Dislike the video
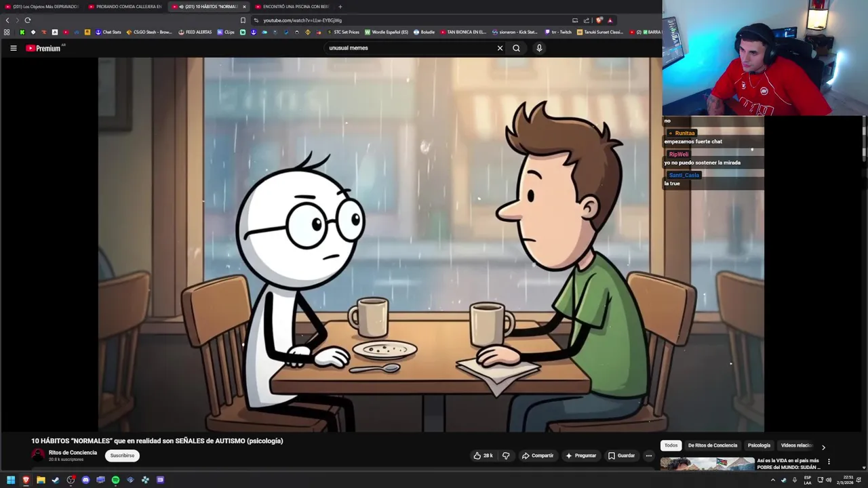868x488 pixels. (x=506, y=455)
